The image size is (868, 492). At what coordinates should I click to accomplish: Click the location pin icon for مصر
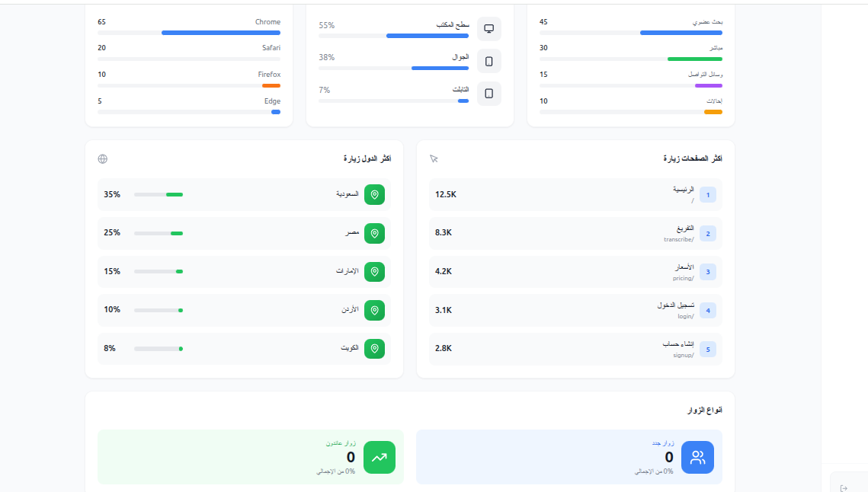(374, 233)
